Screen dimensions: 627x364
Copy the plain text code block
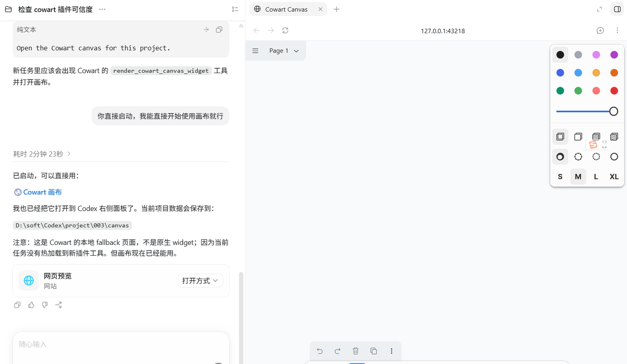[x=219, y=29]
